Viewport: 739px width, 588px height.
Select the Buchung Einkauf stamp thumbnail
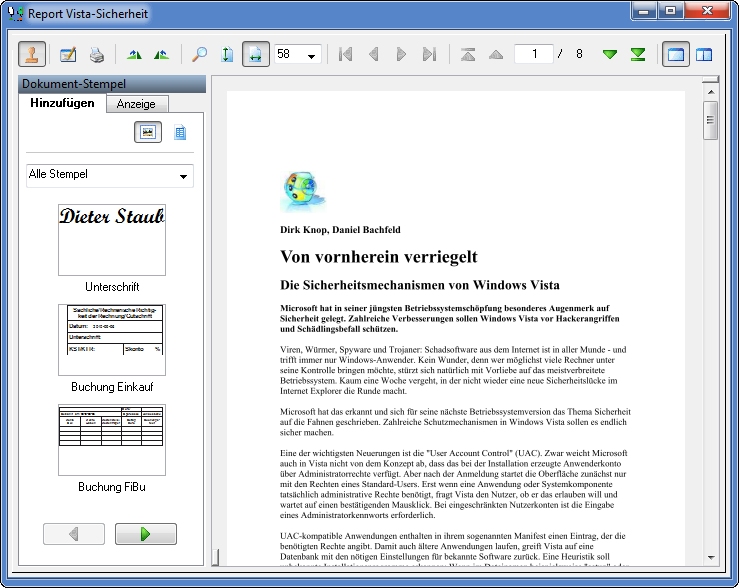112,340
